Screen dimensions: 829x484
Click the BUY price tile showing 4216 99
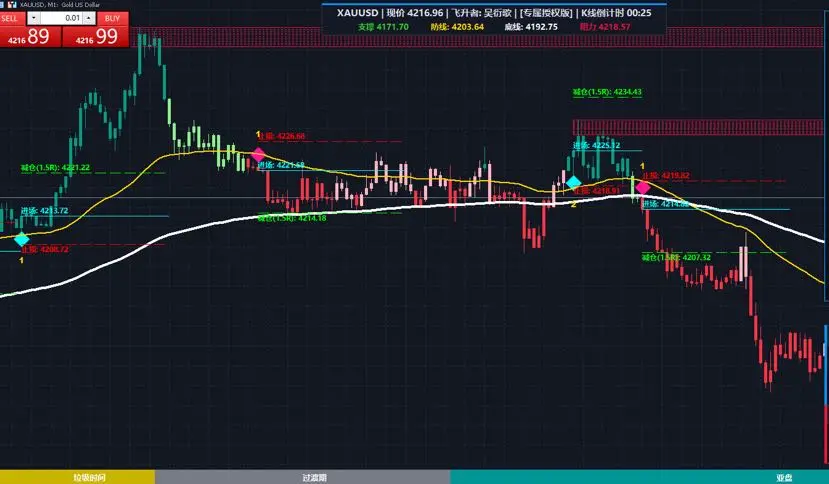pos(96,36)
